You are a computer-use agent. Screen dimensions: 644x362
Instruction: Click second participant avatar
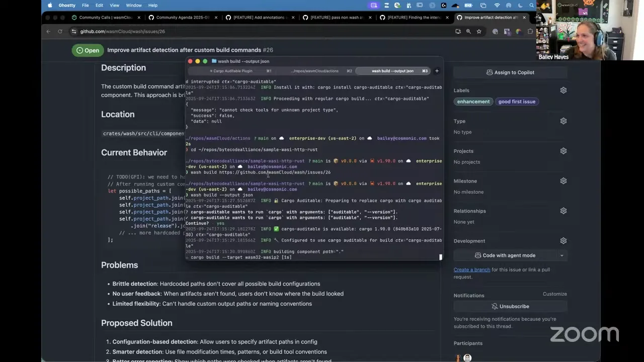tap(467, 358)
